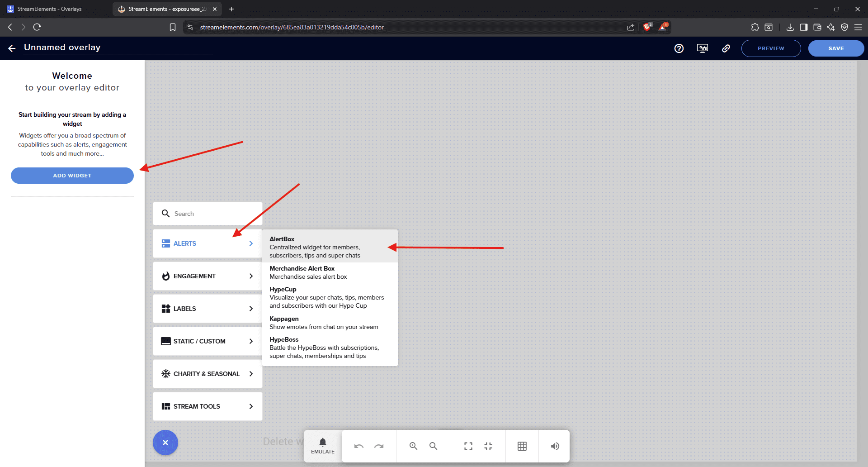Click the redo arrow icon
868x467 pixels.
point(379,446)
